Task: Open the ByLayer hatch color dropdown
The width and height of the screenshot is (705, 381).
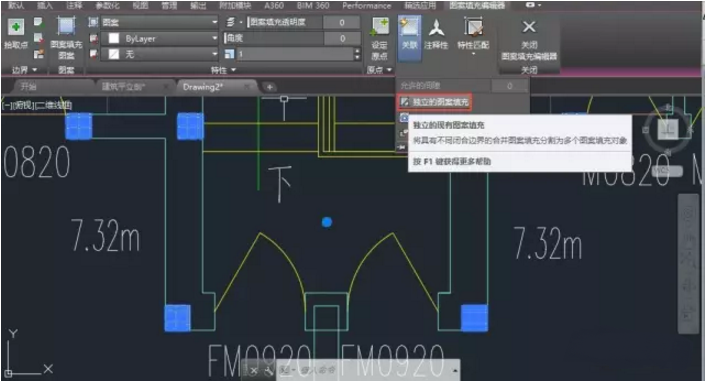Action: (159, 39)
